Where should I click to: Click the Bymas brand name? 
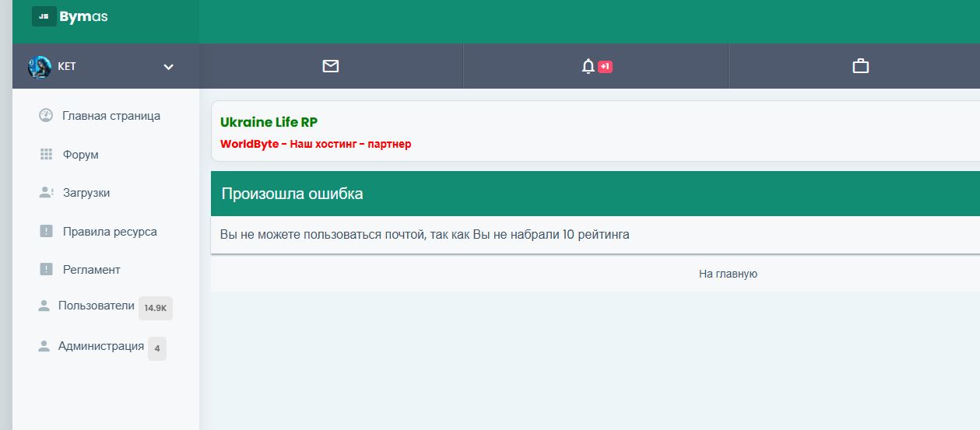[83, 16]
